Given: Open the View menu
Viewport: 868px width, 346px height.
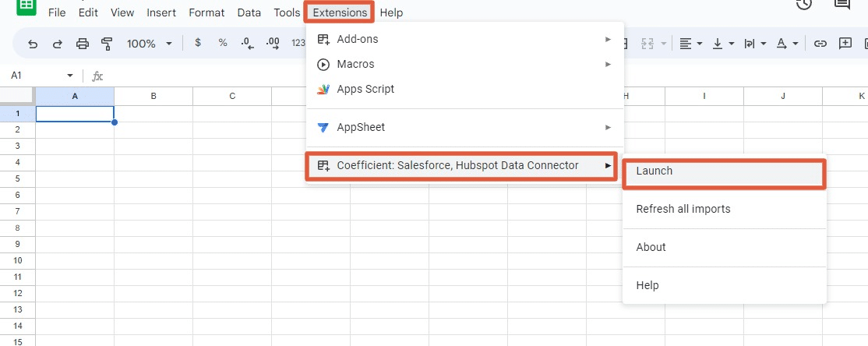Looking at the screenshot, I should (122, 12).
